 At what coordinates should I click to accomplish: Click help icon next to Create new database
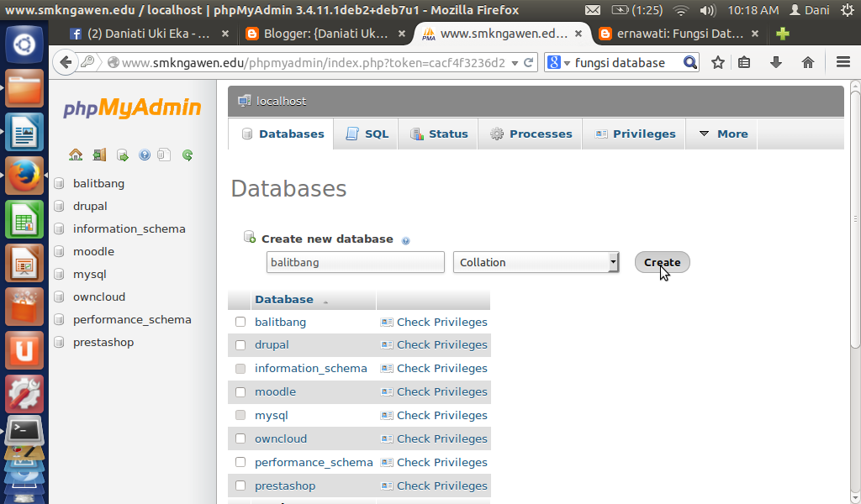tap(406, 241)
